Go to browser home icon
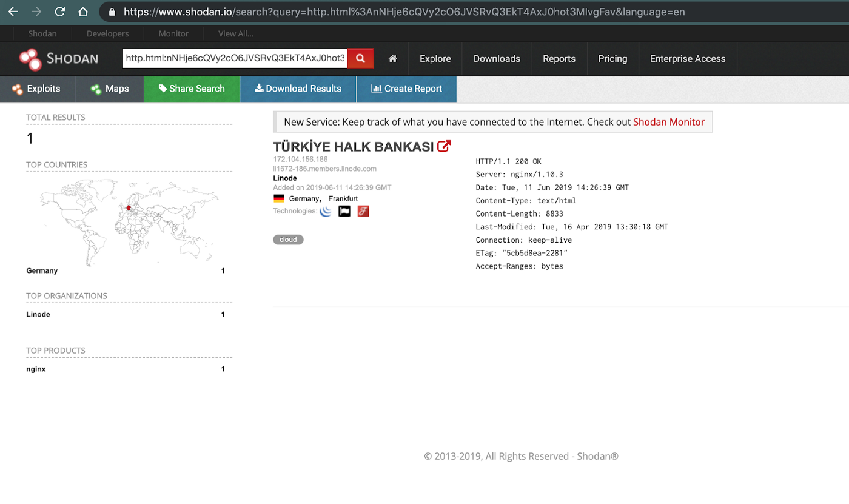849x504 pixels. click(83, 12)
